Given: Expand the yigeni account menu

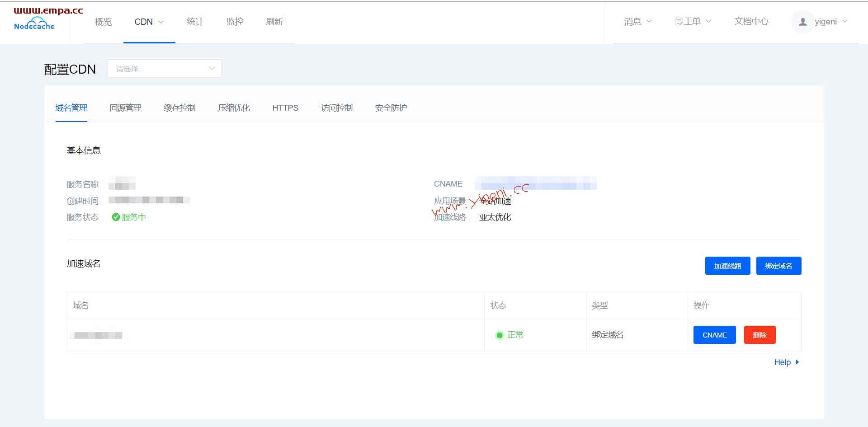Looking at the screenshot, I should click(x=831, y=22).
